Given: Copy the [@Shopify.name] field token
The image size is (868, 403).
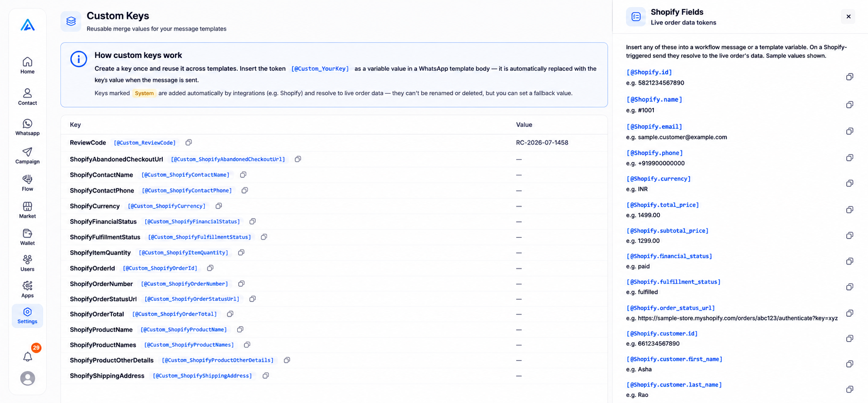Looking at the screenshot, I should point(850,105).
